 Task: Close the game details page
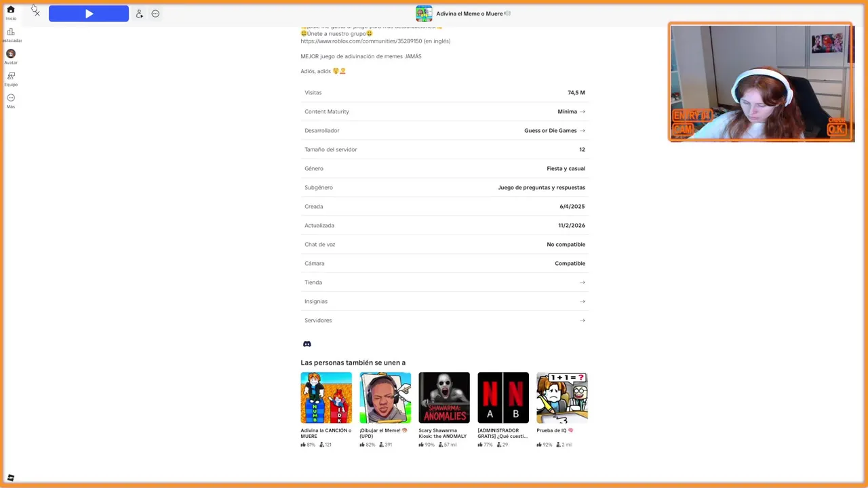(36, 13)
